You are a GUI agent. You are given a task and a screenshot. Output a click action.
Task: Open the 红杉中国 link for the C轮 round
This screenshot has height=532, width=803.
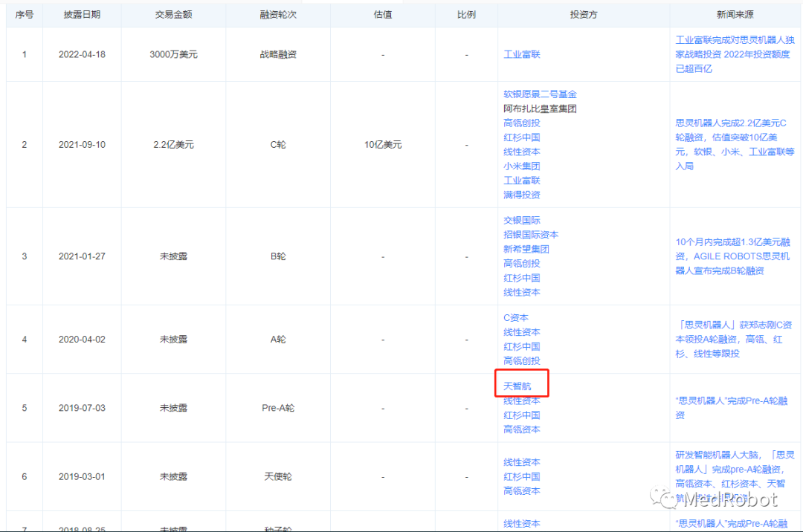click(521, 137)
